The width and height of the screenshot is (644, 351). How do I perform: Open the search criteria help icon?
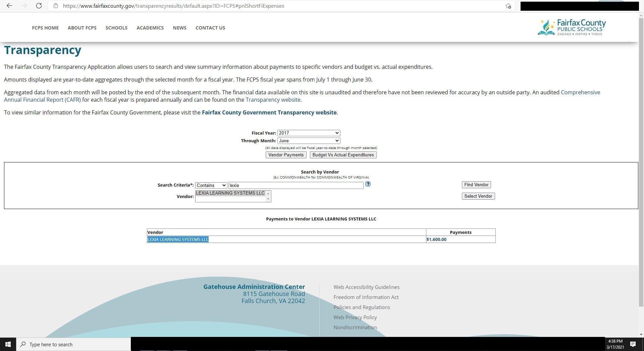click(368, 184)
